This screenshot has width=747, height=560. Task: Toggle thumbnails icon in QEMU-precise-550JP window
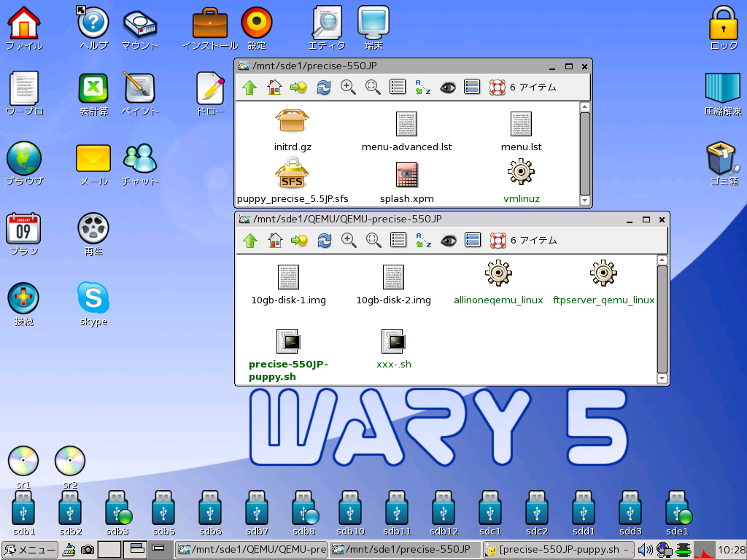[x=473, y=239]
